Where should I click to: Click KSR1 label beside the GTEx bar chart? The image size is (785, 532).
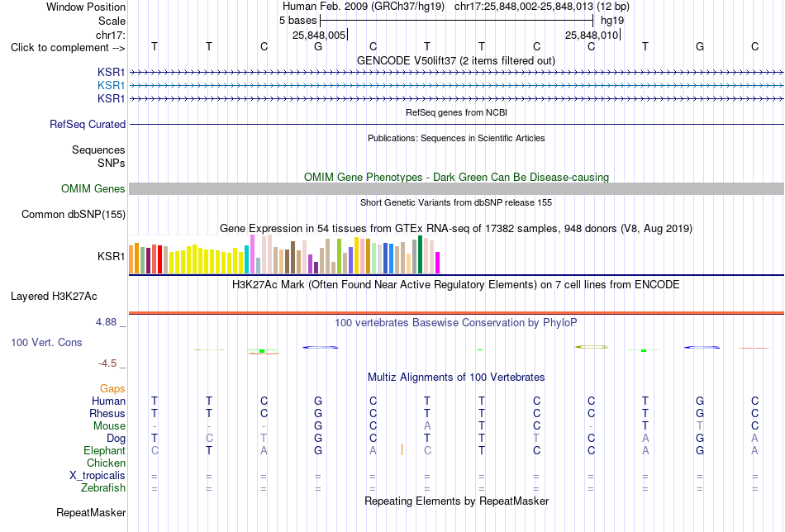(x=112, y=256)
